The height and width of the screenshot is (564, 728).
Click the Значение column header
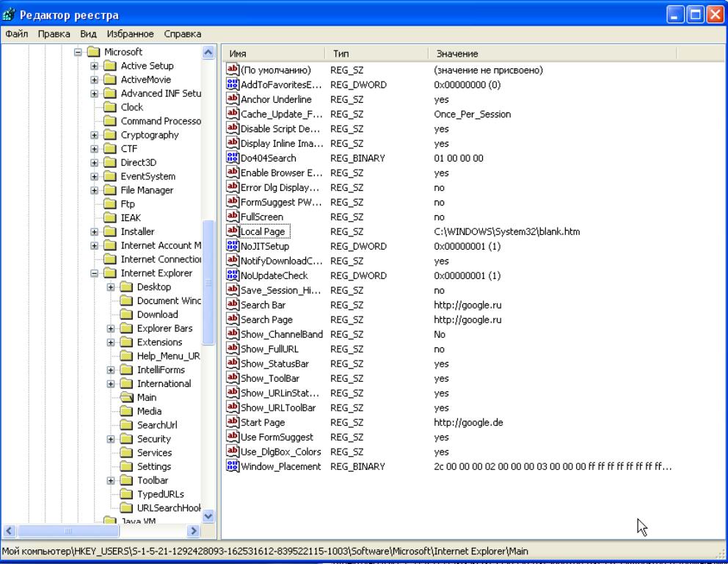(553, 53)
